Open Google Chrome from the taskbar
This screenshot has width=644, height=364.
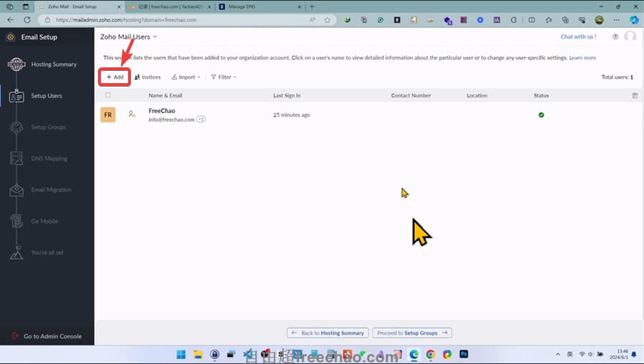(x=431, y=355)
